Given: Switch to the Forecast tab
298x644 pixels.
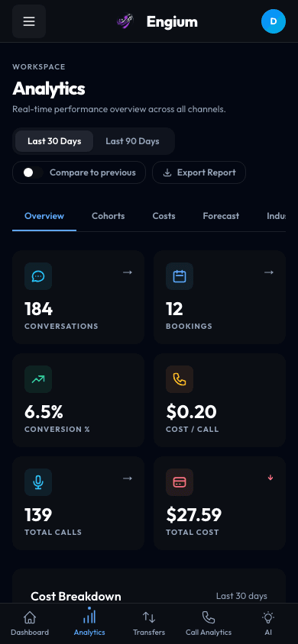Looking at the screenshot, I should point(221,216).
